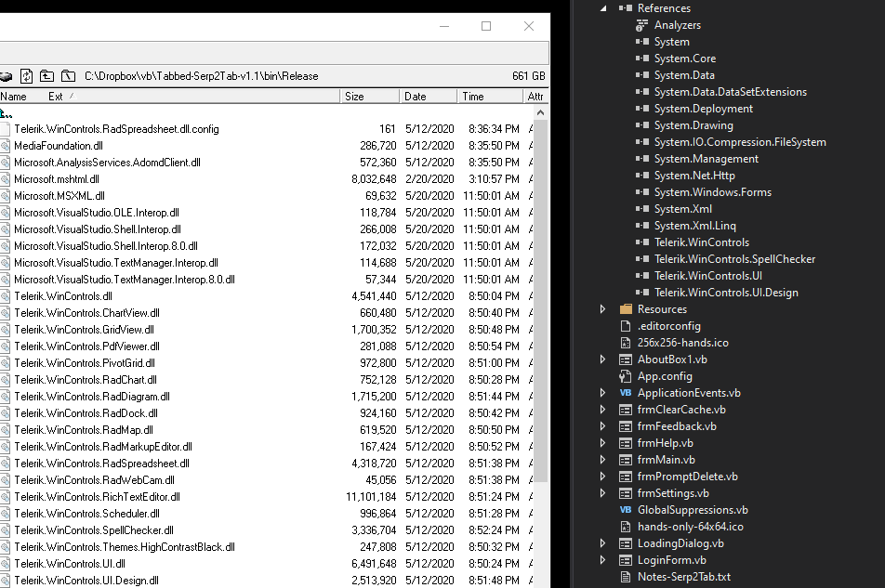Expand the frmFeedback.vb node
The width and height of the screenshot is (885, 588).
(x=602, y=426)
